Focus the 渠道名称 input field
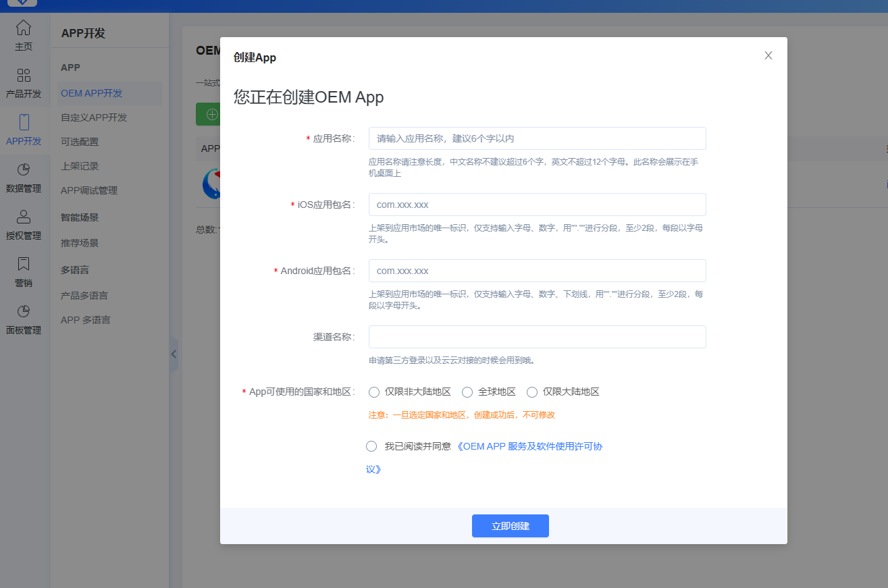The image size is (888, 588). [538, 337]
